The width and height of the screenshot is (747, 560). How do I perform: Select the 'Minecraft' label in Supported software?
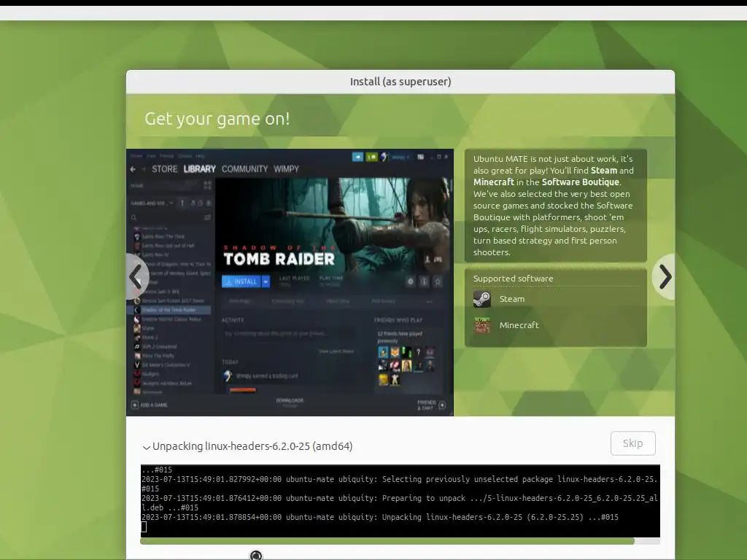pos(519,325)
